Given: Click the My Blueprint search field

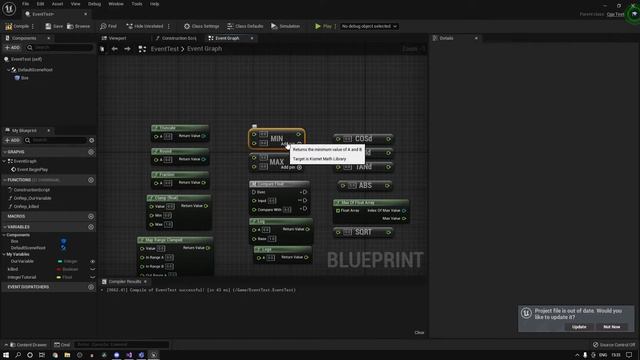Looking at the screenshot, I should 56,140.
